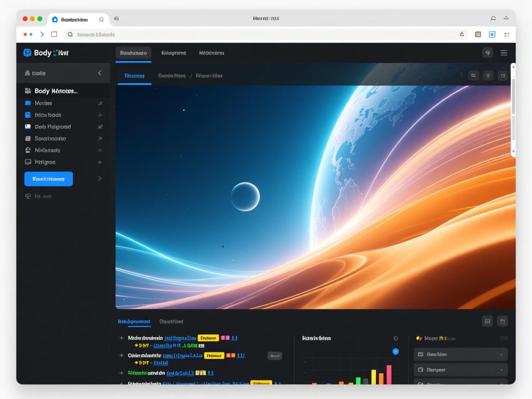This screenshot has width=532, height=399.
Task: Click the blue Body app logo icon
Action: (x=27, y=53)
